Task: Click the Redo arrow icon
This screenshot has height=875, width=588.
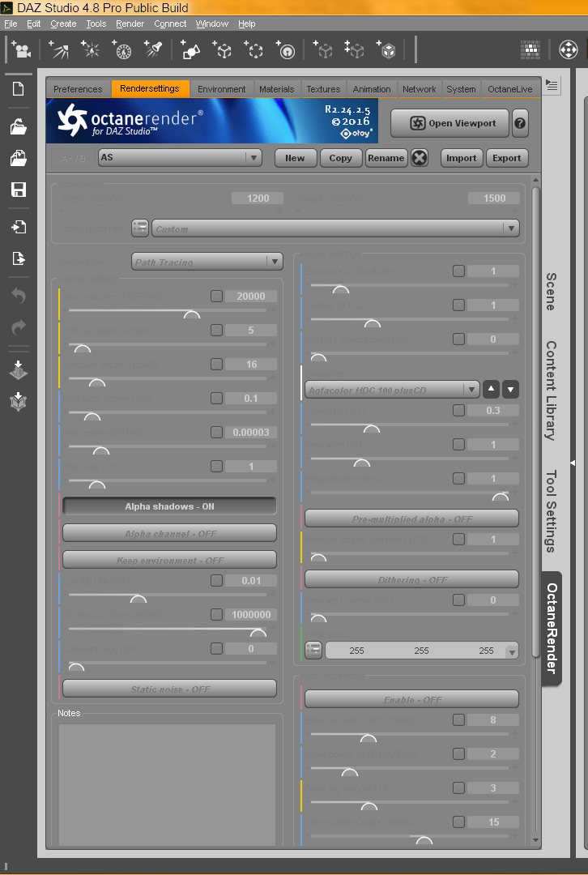Action: [x=19, y=327]
